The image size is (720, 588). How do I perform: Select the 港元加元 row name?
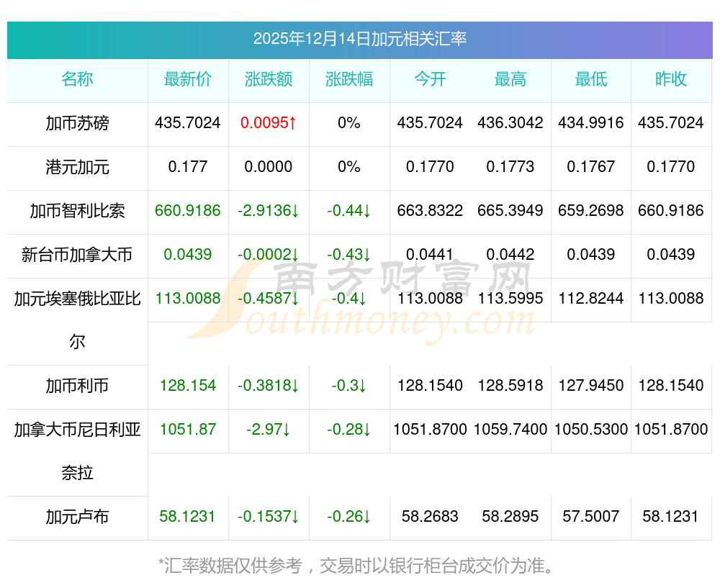click(x=77, y=168)
